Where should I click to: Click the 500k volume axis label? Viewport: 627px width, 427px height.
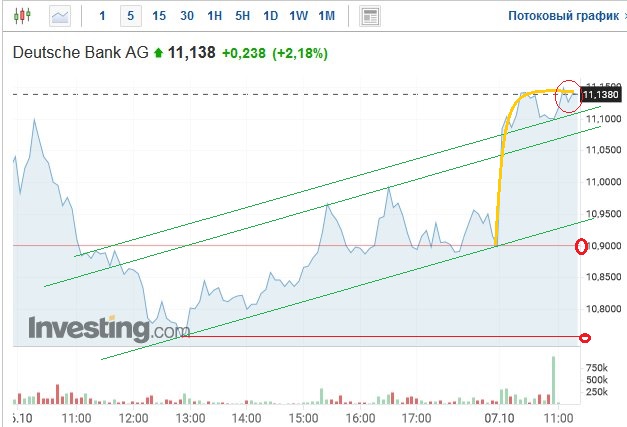(x=597, y=380)
